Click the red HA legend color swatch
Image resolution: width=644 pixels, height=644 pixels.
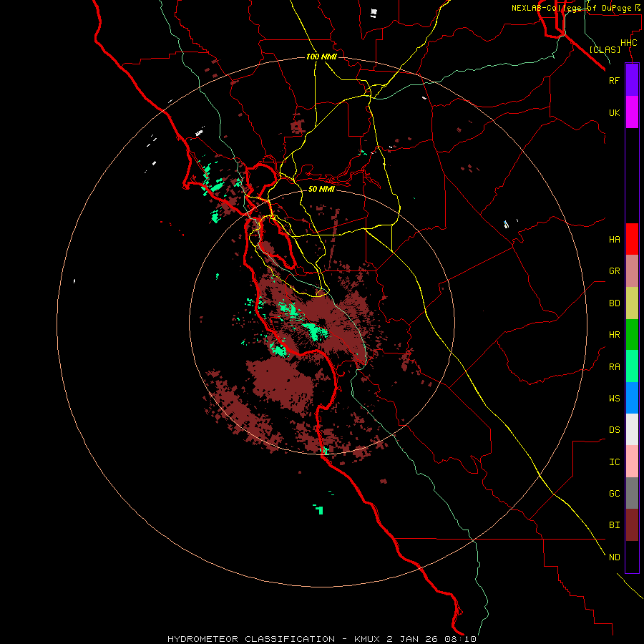click(x=632, y=239)
